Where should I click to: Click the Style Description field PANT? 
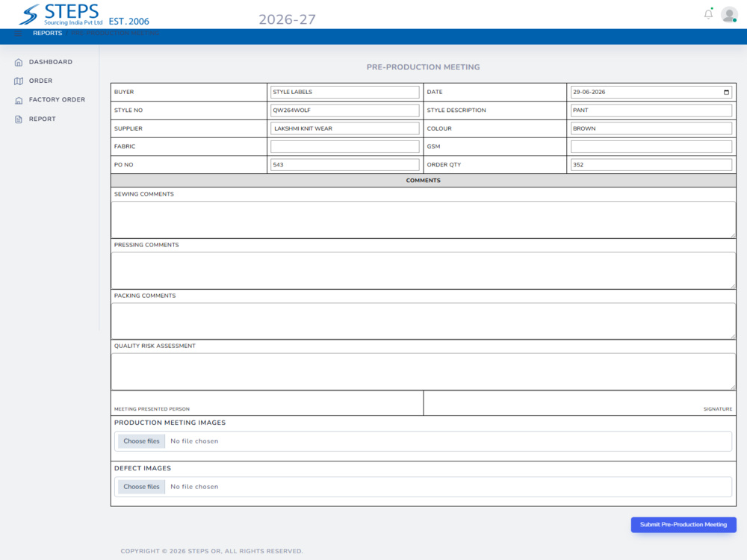click(651, 110)
